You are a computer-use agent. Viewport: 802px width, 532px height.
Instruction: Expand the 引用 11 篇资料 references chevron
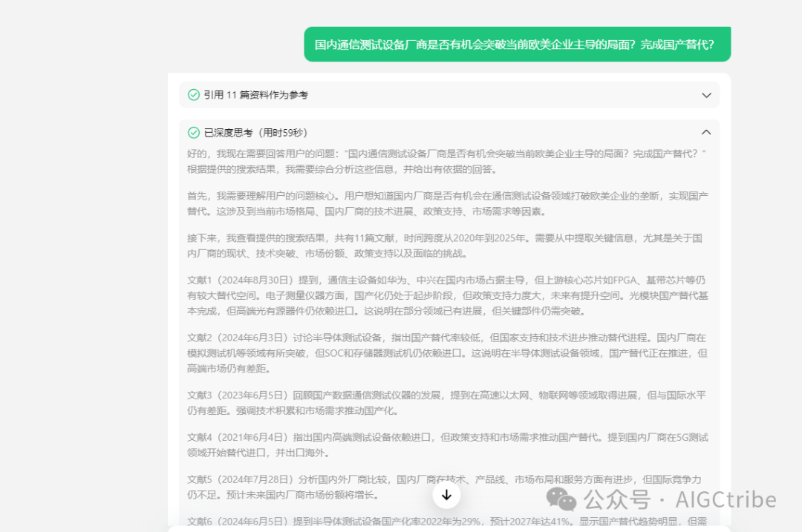click(x=706, y=95)
